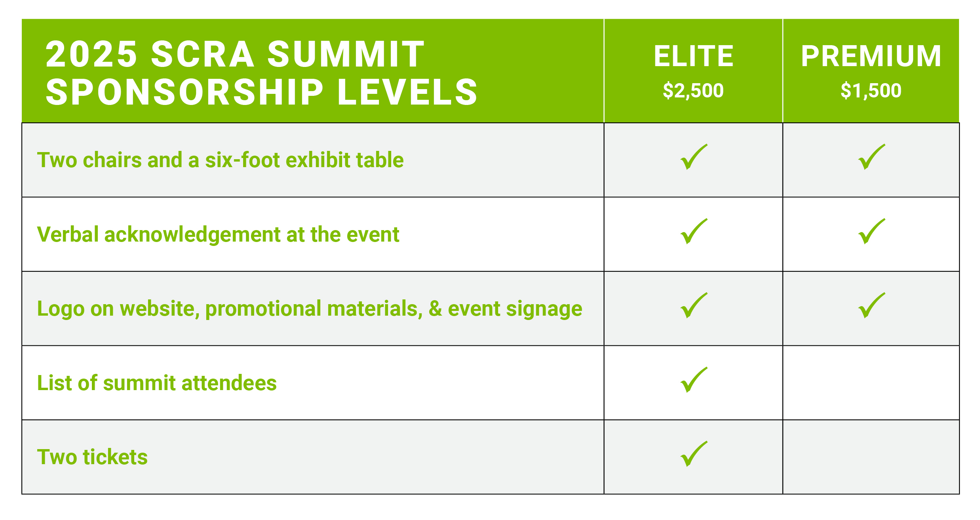The width and height of the screenshot is (980, 520).
Task: Select Premium checkmark for verbal acknowledgement
Action: [x=872, y=231]
